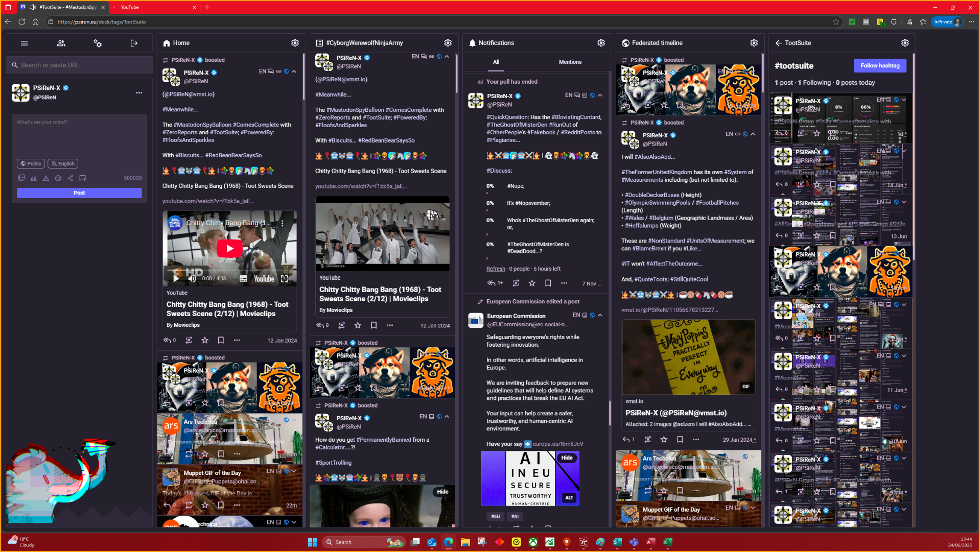980x552 pixels.
Task: Open more options on the Mary Poppins post
Action: (x=696, y=439)
